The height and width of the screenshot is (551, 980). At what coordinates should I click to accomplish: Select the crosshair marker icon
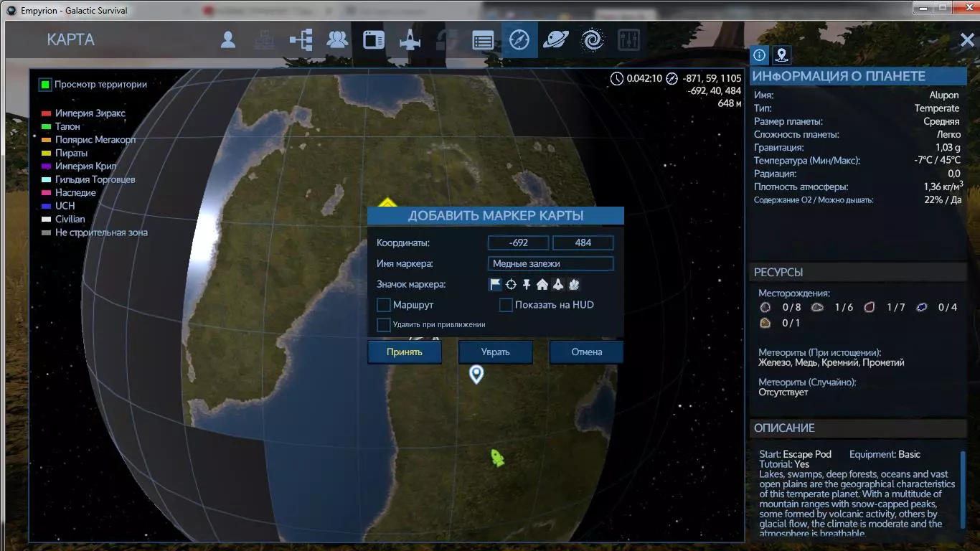[x=511, y=285]
